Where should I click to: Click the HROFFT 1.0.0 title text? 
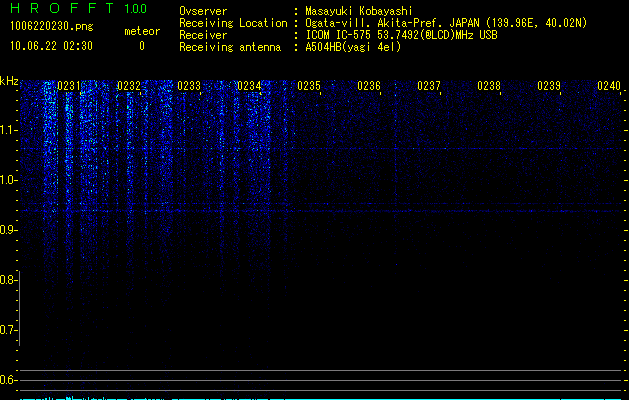pyautogui.click(x=78, y=8)
